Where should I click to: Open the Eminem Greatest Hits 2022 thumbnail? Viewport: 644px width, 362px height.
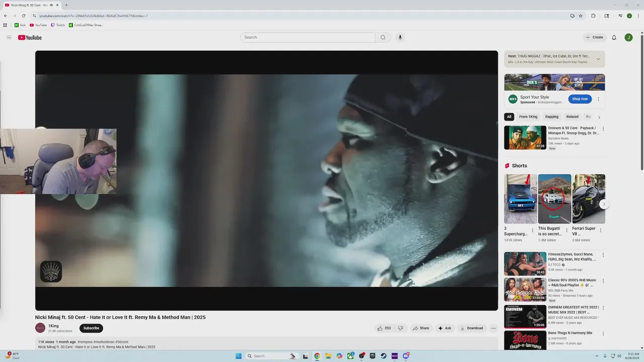525,317
